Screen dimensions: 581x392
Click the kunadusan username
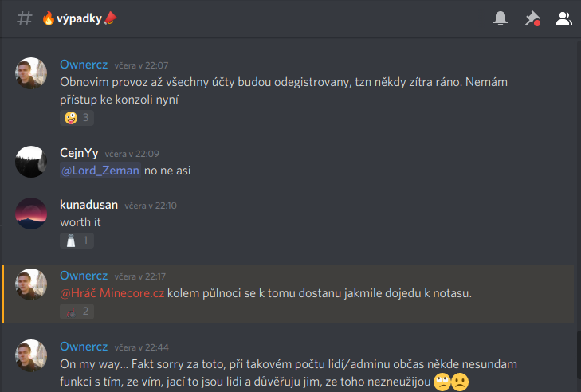(x=89, y=205)
